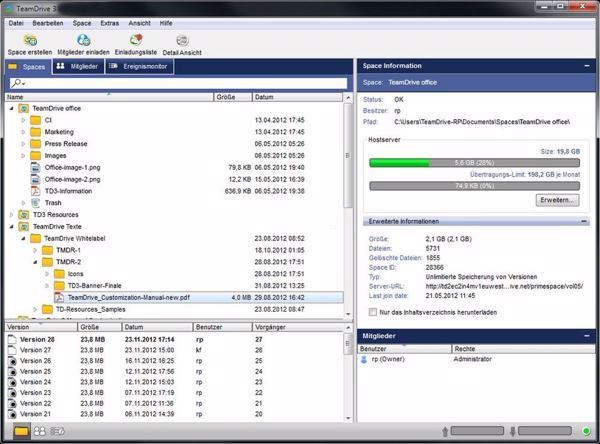This screenshot has width=600, height=444.
Task: Expand the TD3-Banner-Finale folder
Action: point(47,286)
